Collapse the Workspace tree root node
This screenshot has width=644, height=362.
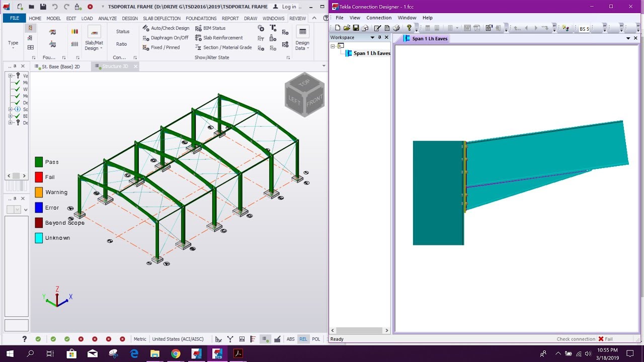click(x=332, y=45)
